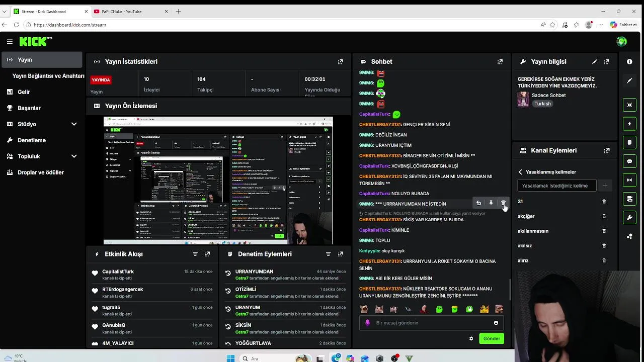The width and height of the screenshot is (644, 362).
Task: Open the browser tab list dropdown arrow
Action: pyautogui.click(x=5, y=11)
